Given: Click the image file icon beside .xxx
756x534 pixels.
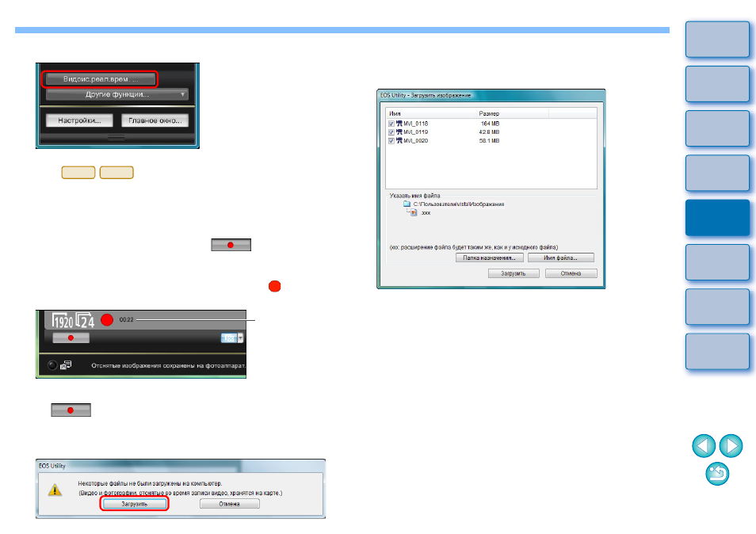Looking at the screenshot, I should [414, 212].
